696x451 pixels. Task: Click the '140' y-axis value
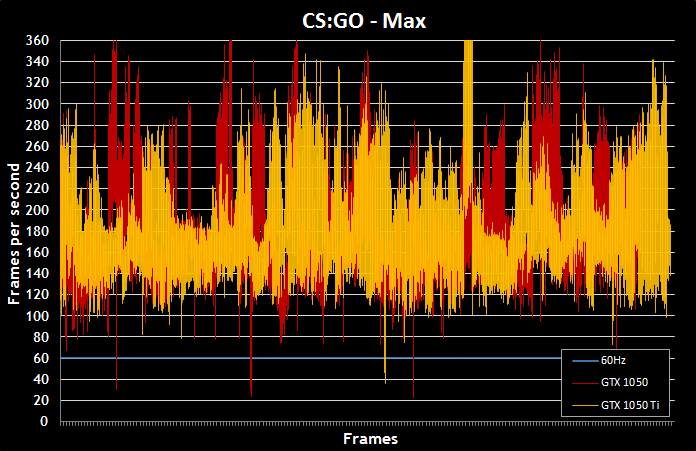(x=37, y=273)
